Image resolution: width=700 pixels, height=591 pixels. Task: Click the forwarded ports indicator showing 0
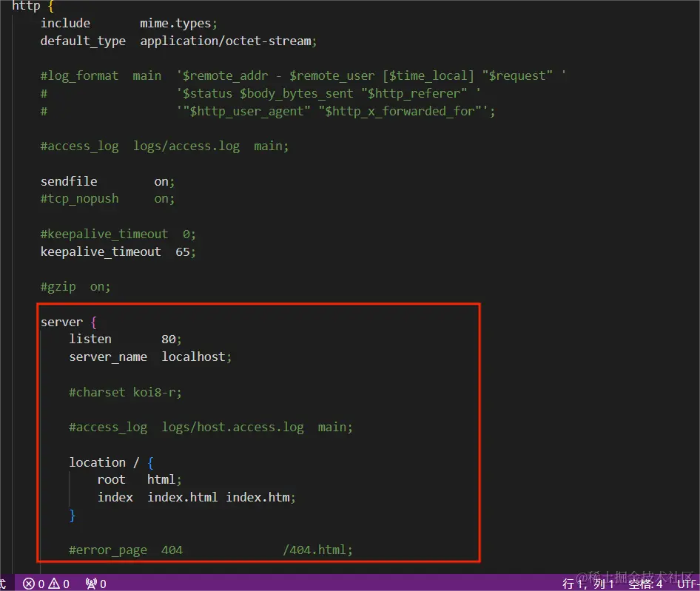(x=96, y=584)
